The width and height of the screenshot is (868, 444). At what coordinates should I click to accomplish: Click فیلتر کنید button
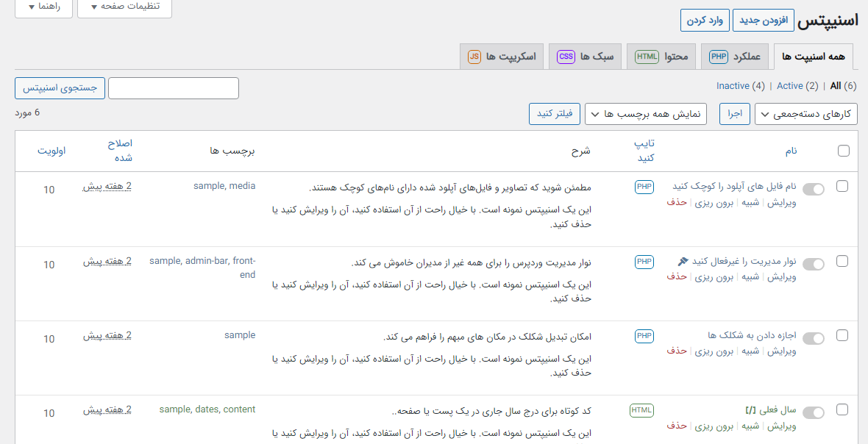point(555,114)
